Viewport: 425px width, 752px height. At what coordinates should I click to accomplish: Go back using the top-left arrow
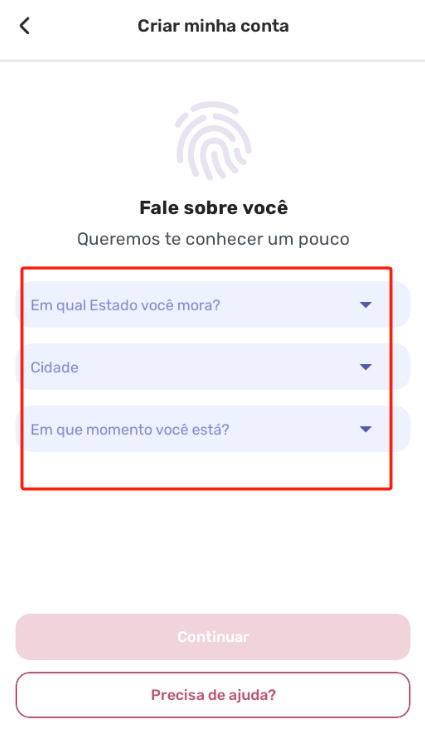coord(24,25)
